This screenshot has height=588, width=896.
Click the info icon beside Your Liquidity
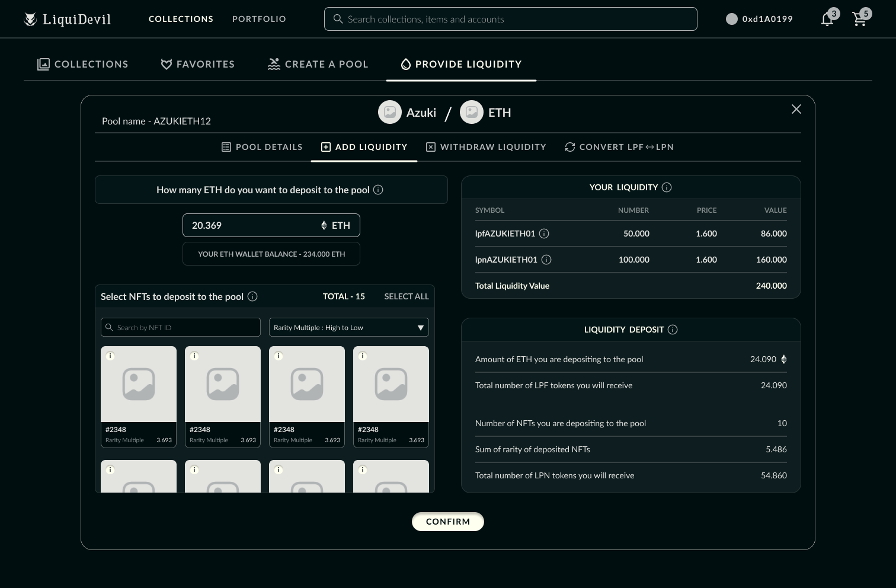pos(667,187)
